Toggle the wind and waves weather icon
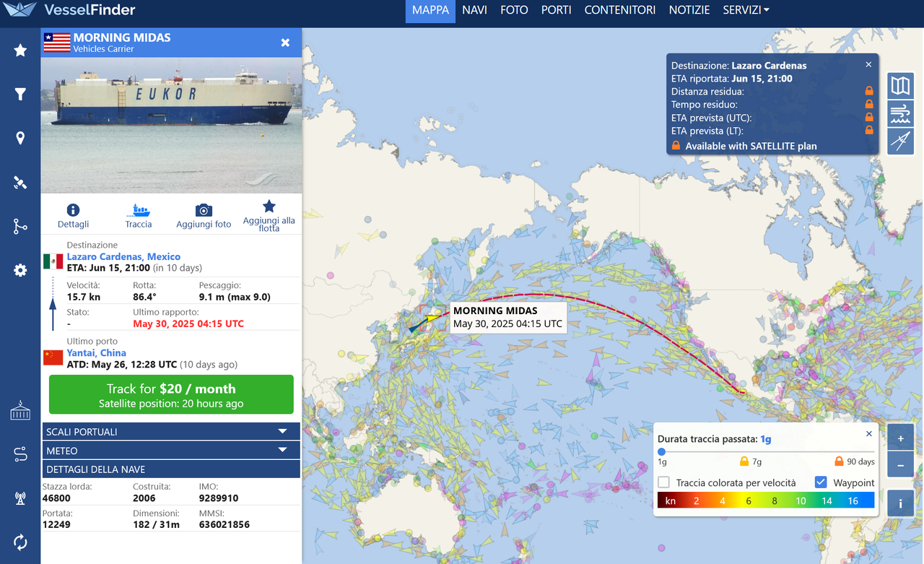 tap(900, 113)
